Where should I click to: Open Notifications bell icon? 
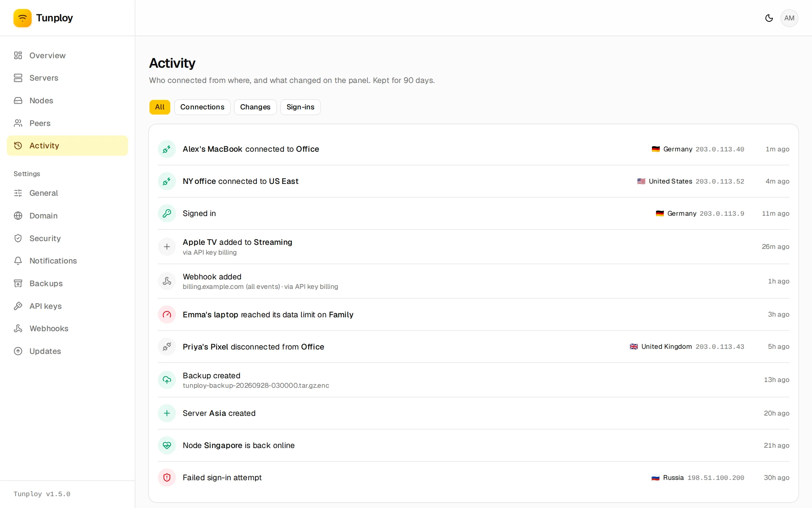(18, 261)
